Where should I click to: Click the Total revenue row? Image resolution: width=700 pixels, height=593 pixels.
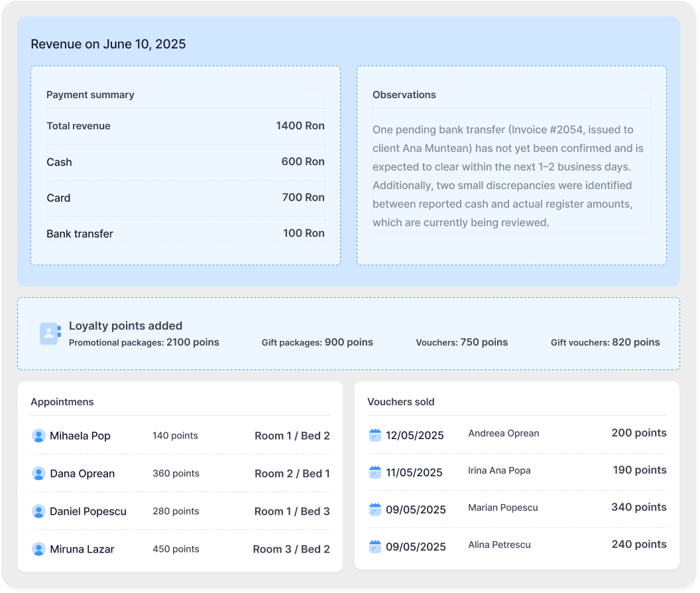coord(185,126)
